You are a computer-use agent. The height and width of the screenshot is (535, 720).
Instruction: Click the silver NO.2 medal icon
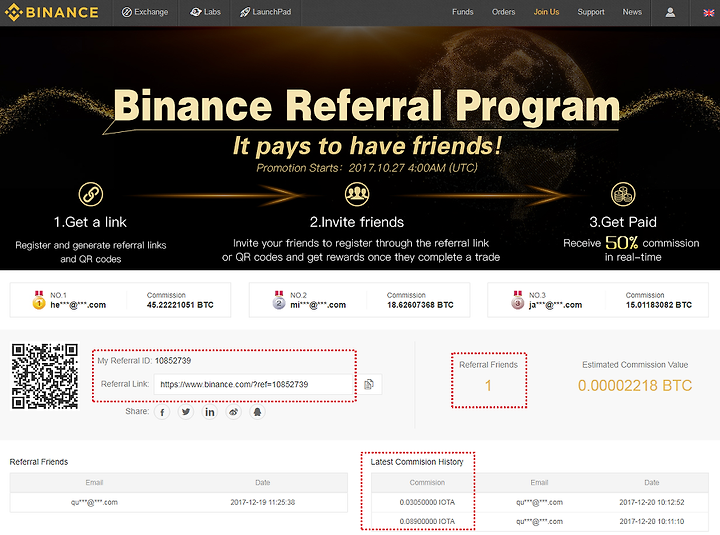(279, 300)
